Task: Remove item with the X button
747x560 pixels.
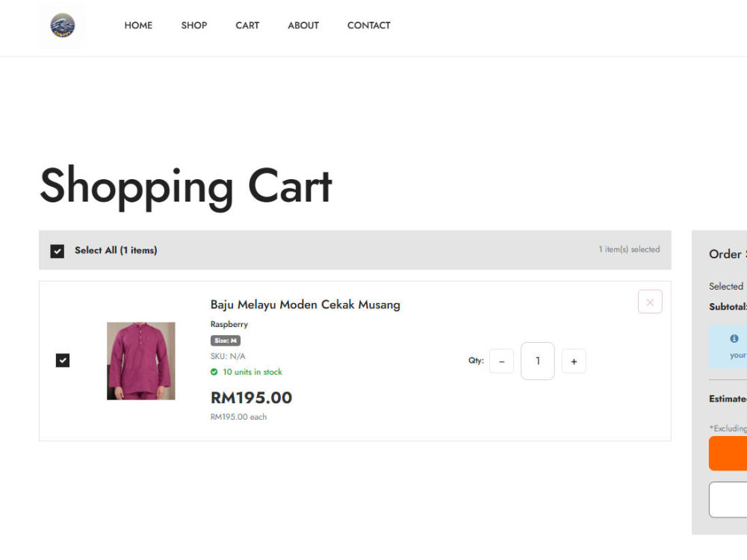Action: coord(650,302)
